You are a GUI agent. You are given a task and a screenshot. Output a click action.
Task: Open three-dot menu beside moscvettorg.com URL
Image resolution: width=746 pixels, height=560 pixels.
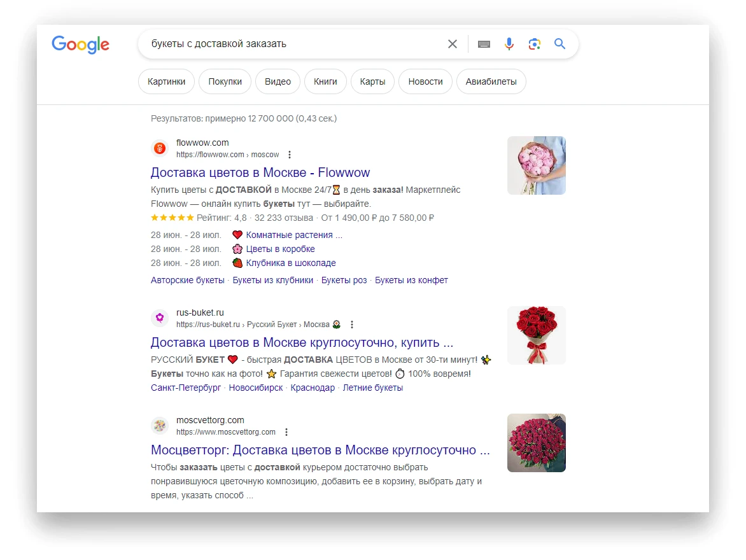[286, 432]
